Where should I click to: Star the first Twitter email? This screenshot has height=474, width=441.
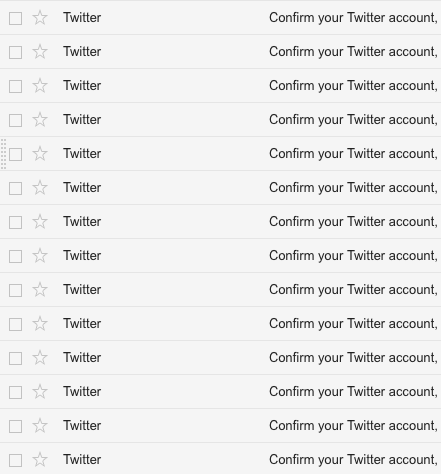point(40,18)
